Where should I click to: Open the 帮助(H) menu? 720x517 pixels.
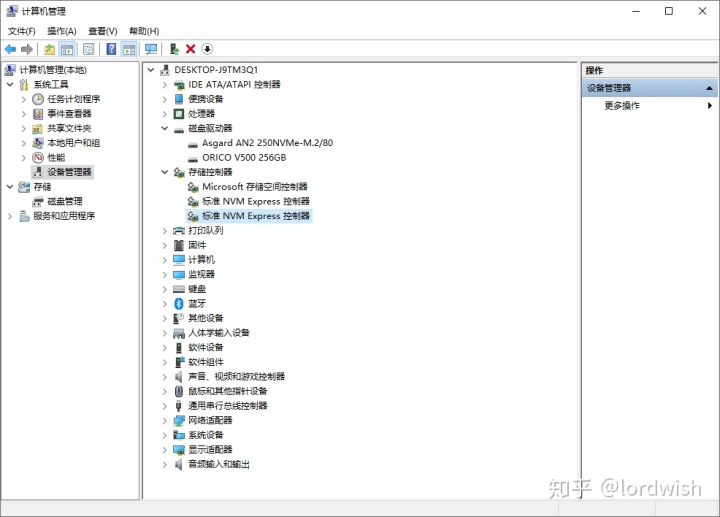tap(144, 31)
